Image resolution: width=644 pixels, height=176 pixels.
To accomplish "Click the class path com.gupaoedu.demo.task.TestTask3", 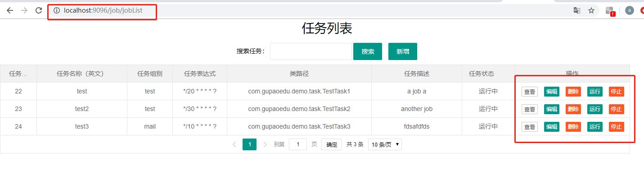I will [299, 126].
